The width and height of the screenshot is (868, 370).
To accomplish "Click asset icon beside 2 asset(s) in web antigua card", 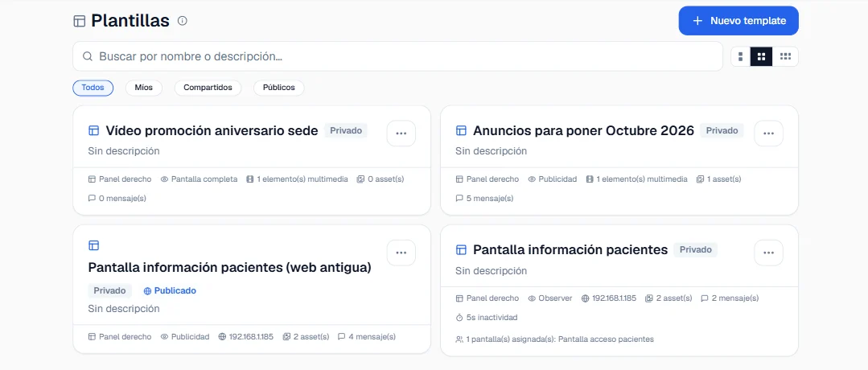I will tap(286, 337).
